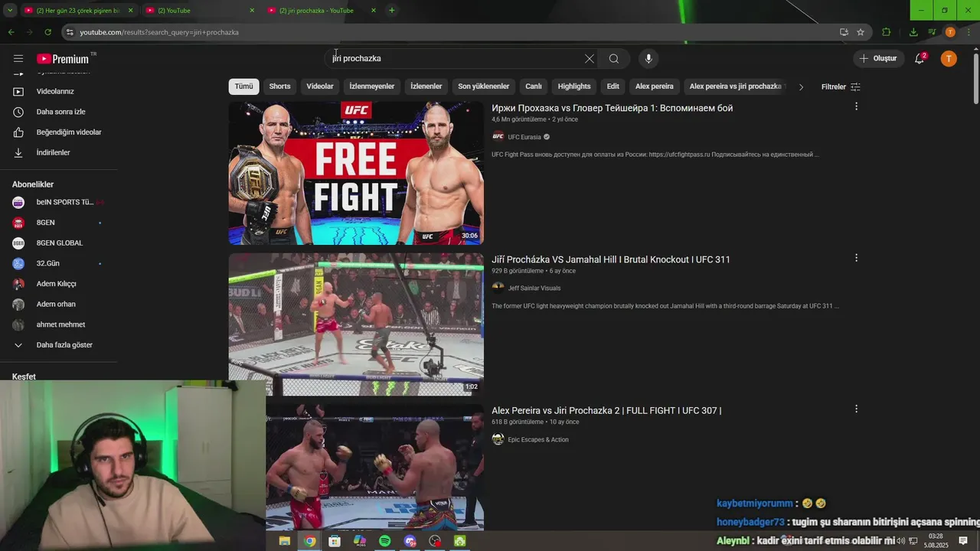Open more options for the Glover Teixeira video
980x551 pixels.
(x=856, y=106)
